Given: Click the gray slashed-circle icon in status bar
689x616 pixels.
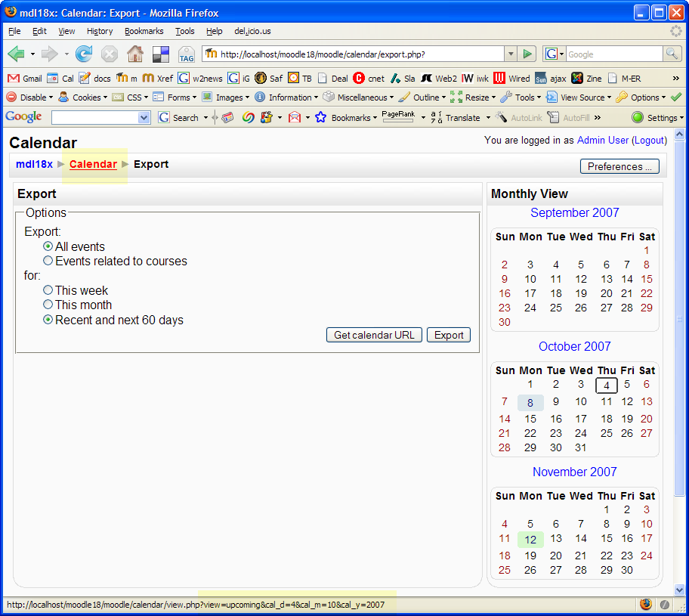Looking at the screenshot, I should (664, 605).
